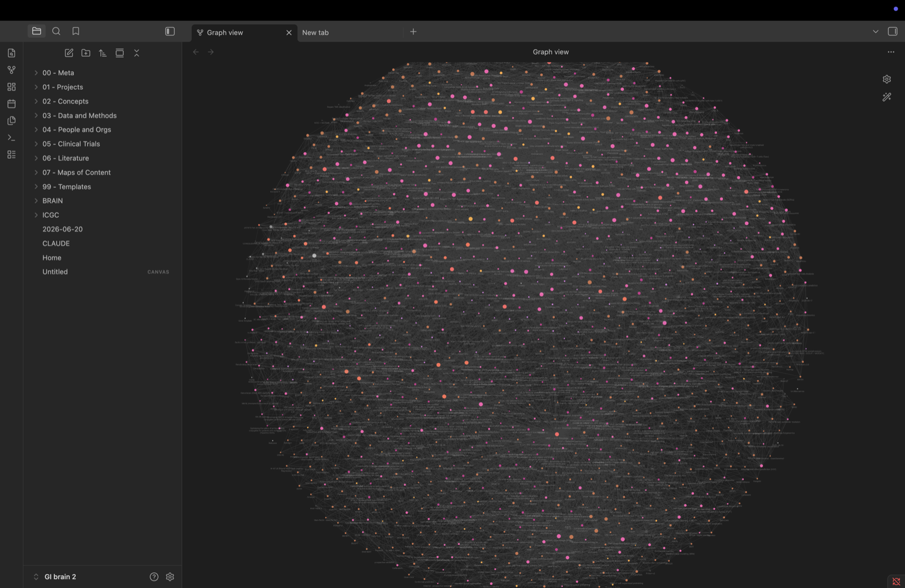Open help for the vault

coord(154,577)
